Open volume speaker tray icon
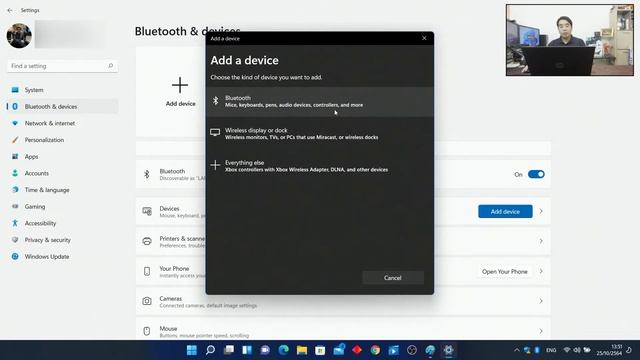 [577, 350]
